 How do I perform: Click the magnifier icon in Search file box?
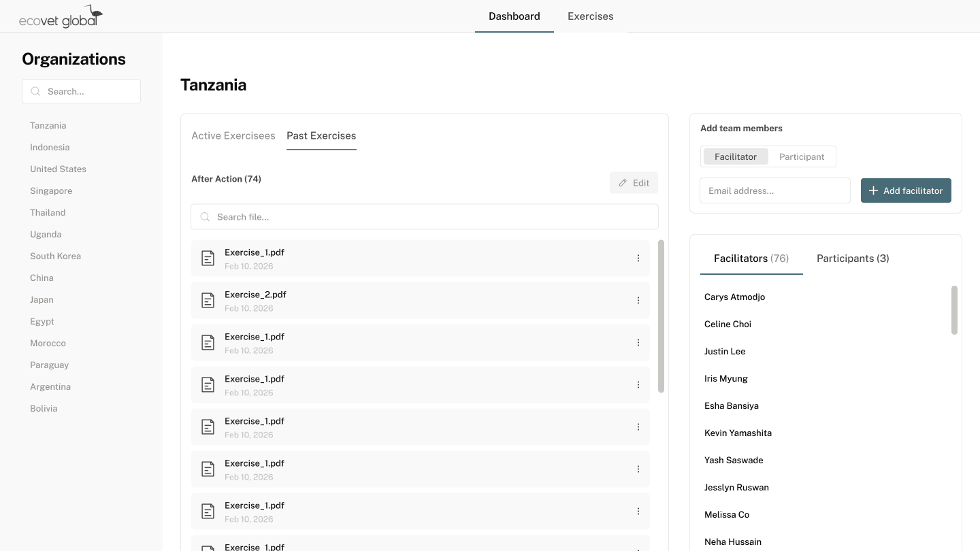click(x=205, y=217)
